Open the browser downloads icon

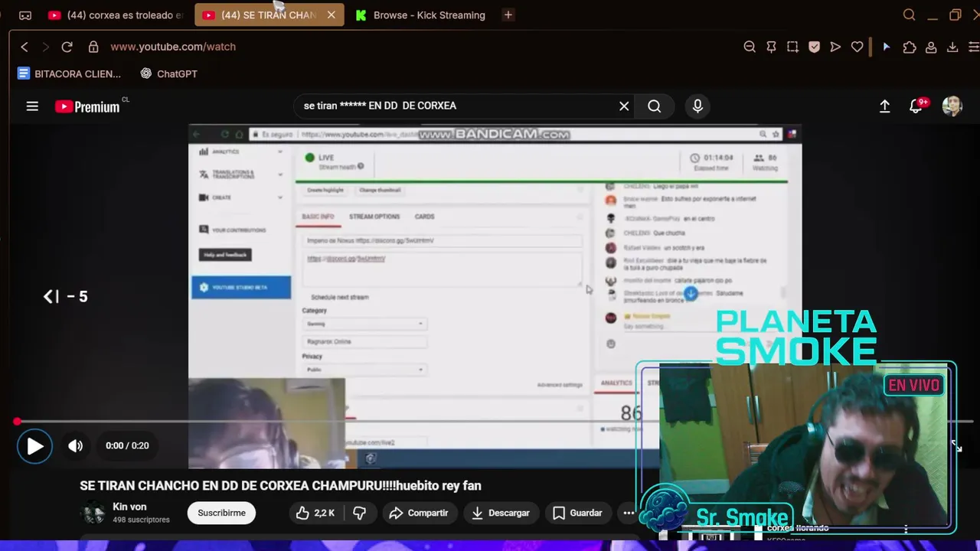[x=952, y=47]
